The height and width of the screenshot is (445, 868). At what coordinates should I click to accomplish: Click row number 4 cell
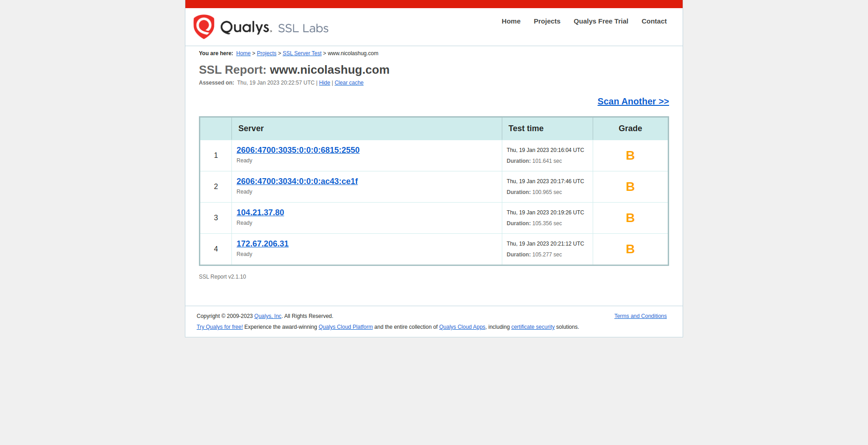point(216,249)
